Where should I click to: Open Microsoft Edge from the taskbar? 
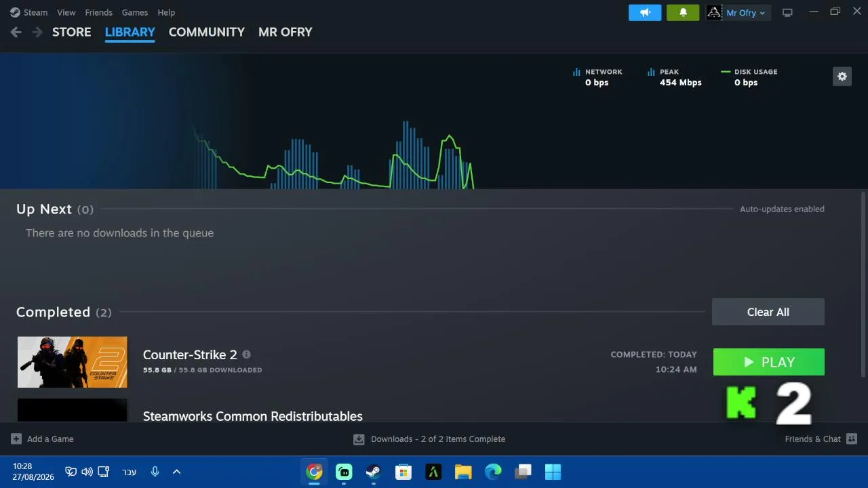coord(493,472)
